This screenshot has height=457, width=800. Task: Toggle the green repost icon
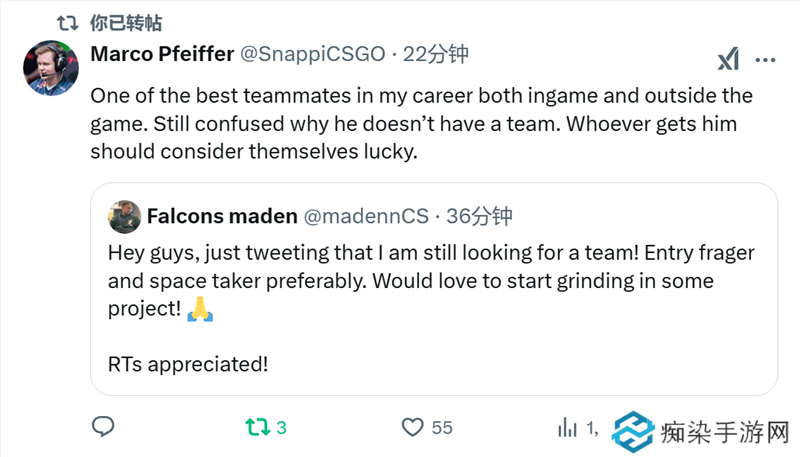[x=257, y=427]
